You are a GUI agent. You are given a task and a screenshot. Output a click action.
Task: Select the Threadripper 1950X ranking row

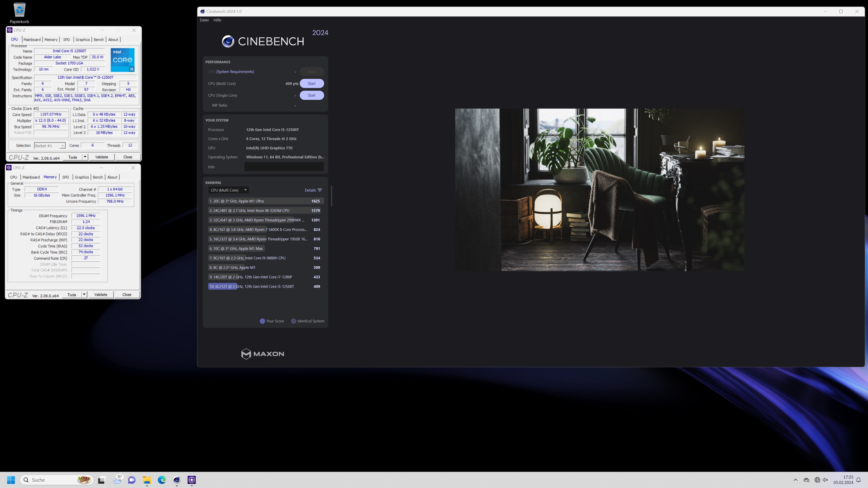[266, 239]
